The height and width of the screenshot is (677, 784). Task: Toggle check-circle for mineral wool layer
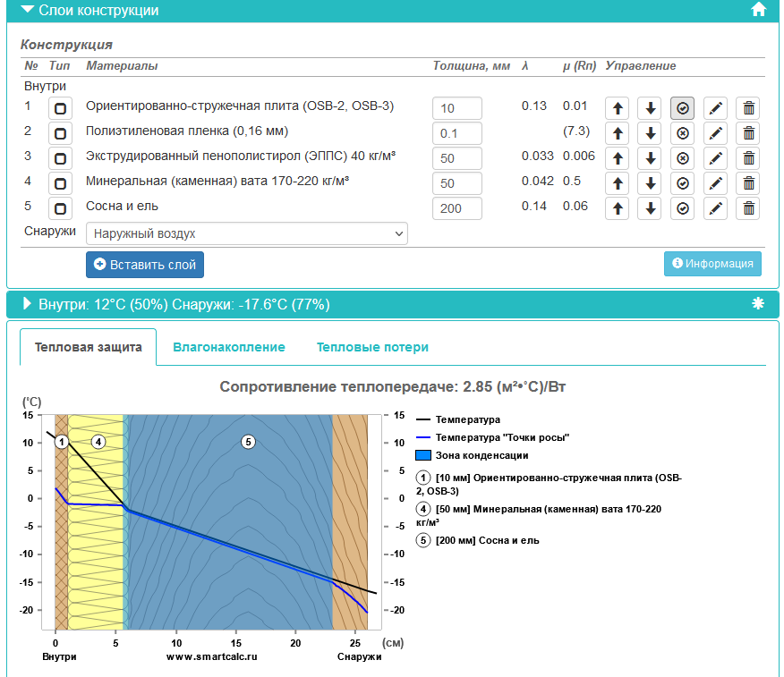683,183
